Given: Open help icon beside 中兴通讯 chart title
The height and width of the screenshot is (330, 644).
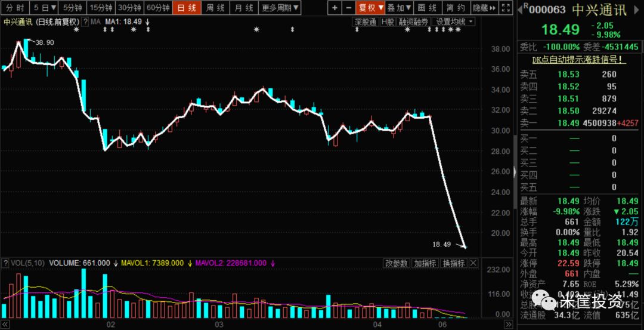Looking at the screenshot, I should click(x=85, y=21).
